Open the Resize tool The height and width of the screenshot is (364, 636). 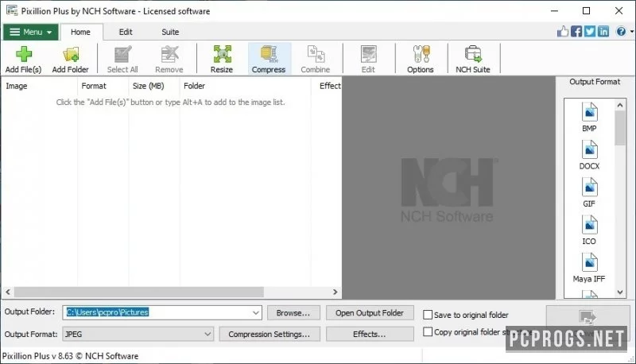coord(222,59)
